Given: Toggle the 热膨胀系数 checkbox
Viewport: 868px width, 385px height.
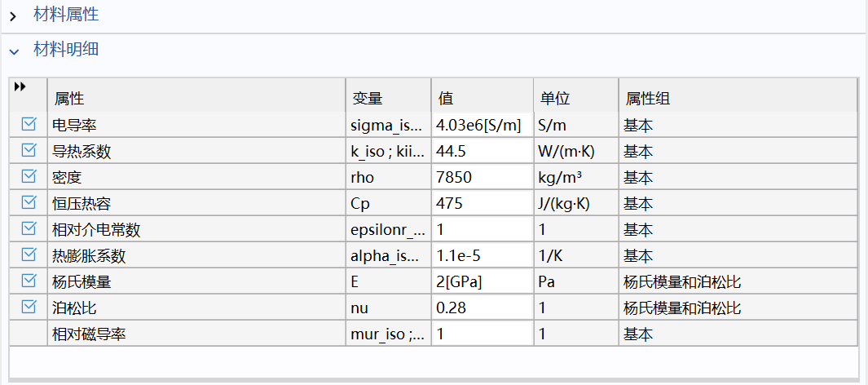Looking at the screenshot, I should pos(29,254).
